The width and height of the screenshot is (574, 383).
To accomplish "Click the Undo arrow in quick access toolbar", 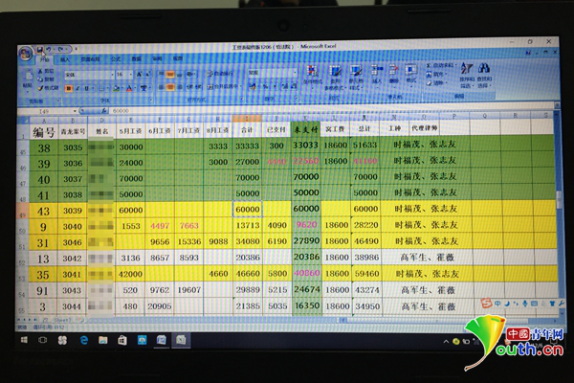I will [49, 49].
